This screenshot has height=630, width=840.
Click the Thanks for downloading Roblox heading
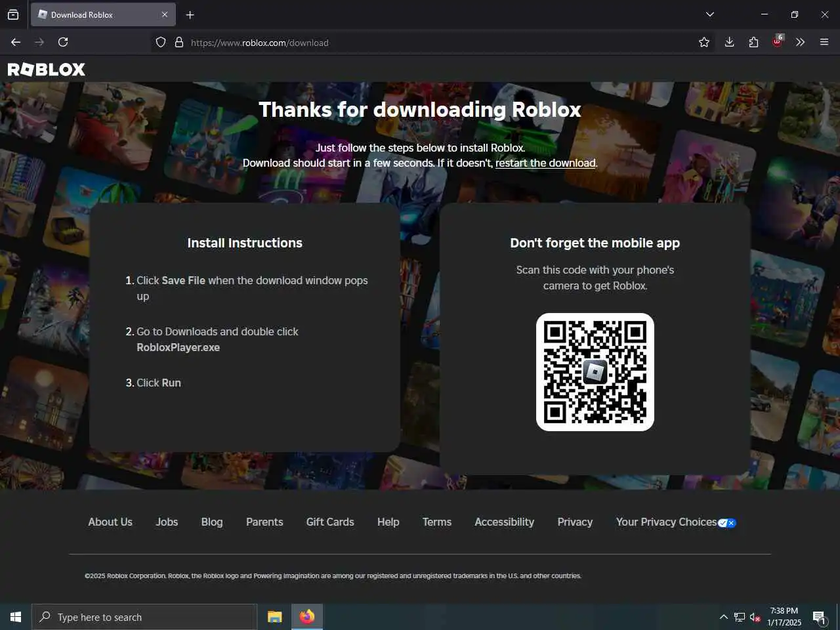420,110
